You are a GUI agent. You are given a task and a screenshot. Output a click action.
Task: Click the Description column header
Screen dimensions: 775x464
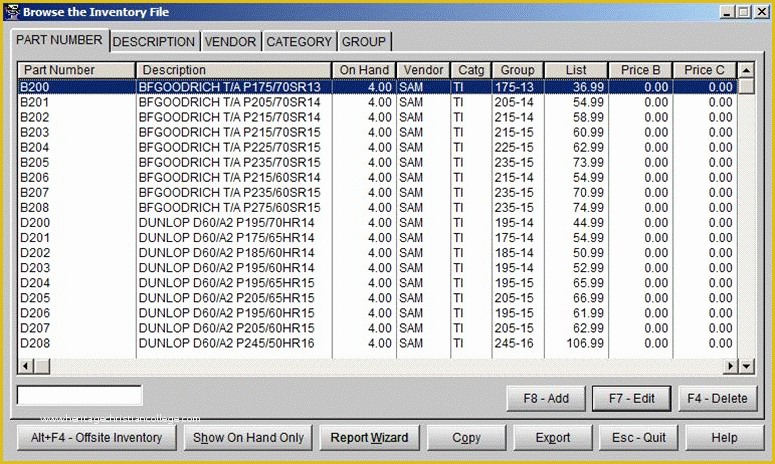pyautogui.click(x=233, y=70)
